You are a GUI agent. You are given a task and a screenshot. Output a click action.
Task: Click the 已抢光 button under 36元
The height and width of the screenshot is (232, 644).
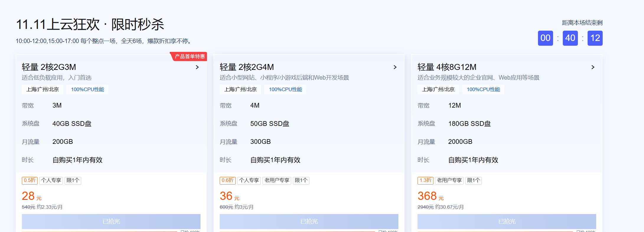[x=309, y=221]
